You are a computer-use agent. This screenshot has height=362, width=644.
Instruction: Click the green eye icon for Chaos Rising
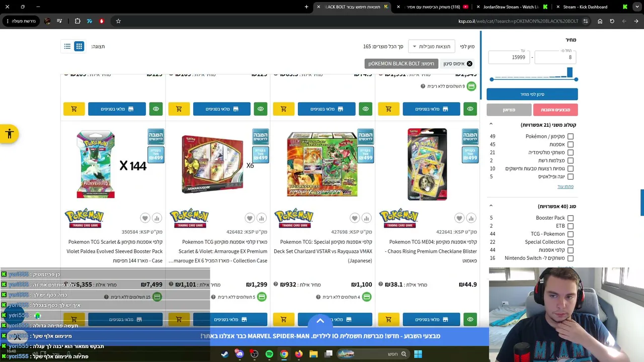(x=470, y=319)
